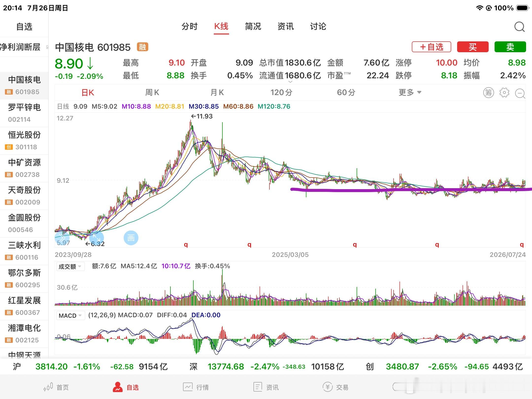Screen dimensions: 532x399
Task: Zoom out chart with minus magnifier
Action: (x=520, y=93)
